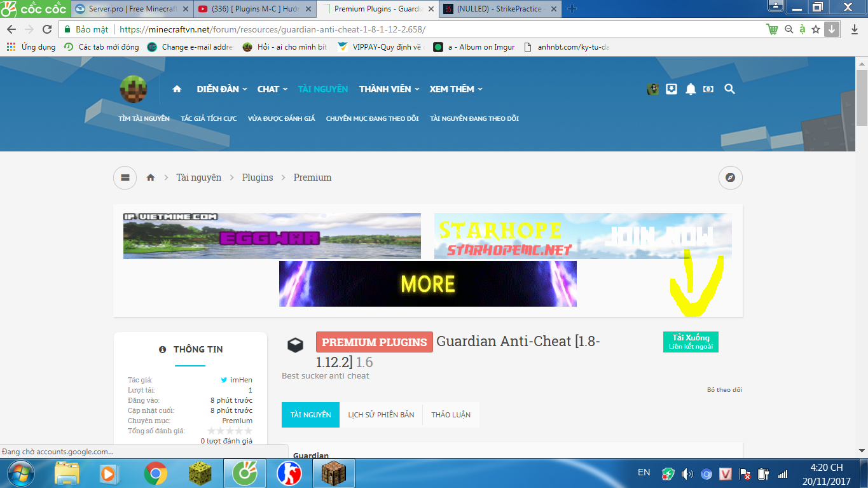Open the STARHOPE banner advertisement
Screen dimensions: 868x488
pos(583,236)
